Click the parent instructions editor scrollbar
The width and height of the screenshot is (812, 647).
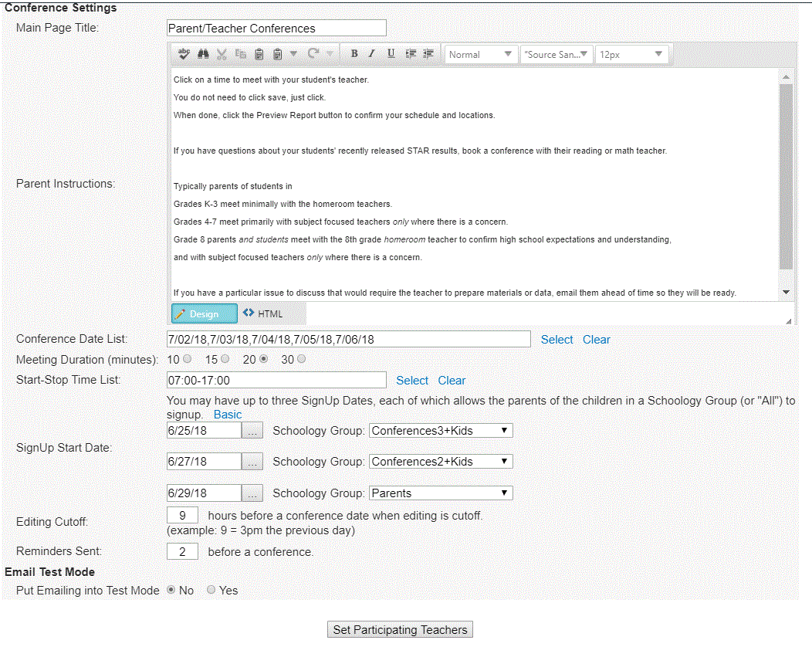(786, 176)
